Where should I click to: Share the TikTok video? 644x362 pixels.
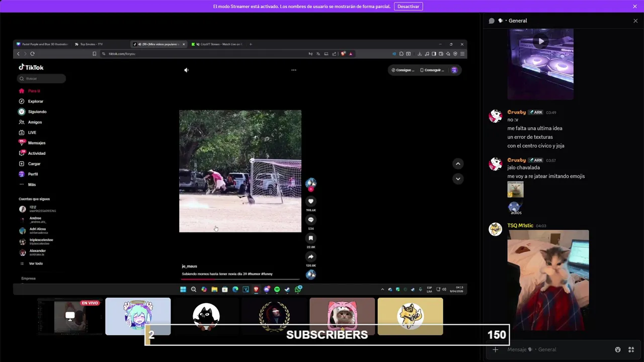pyautogui.click(x=311, y=257)
